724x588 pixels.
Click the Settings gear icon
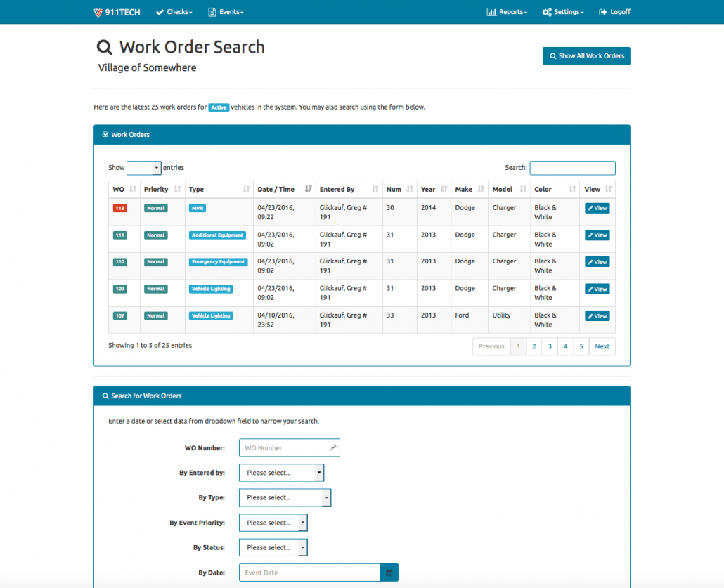tap(549, 11)
